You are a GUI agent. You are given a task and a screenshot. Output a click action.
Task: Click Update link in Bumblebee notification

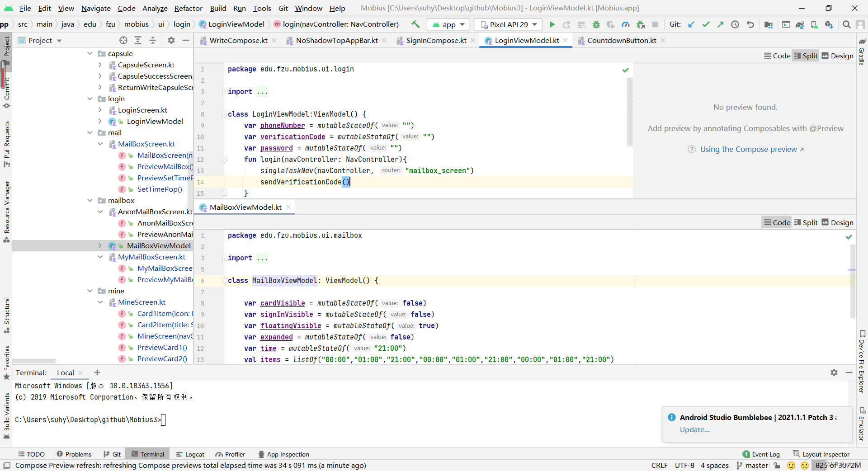694,429
